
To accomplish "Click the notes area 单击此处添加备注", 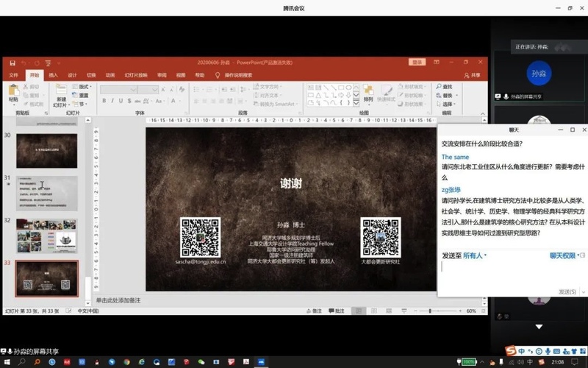I will 118,300.
